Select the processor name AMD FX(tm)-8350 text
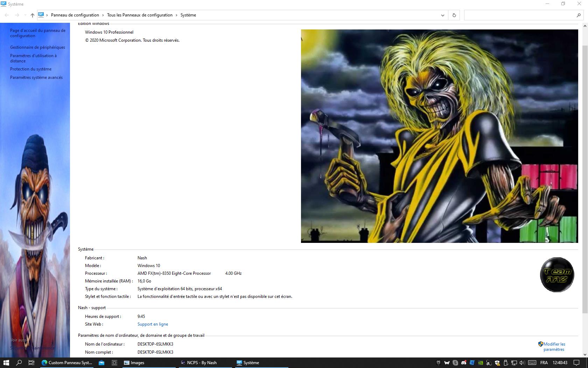The width and height of the screenshot is (588, 368). (174, 273)
